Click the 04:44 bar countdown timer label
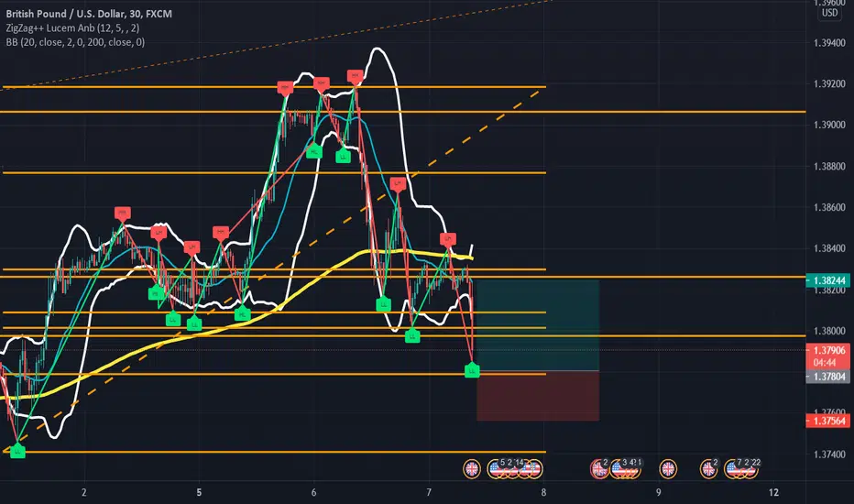The width and height of the screenshot is (854, 504). pos(825,362)
